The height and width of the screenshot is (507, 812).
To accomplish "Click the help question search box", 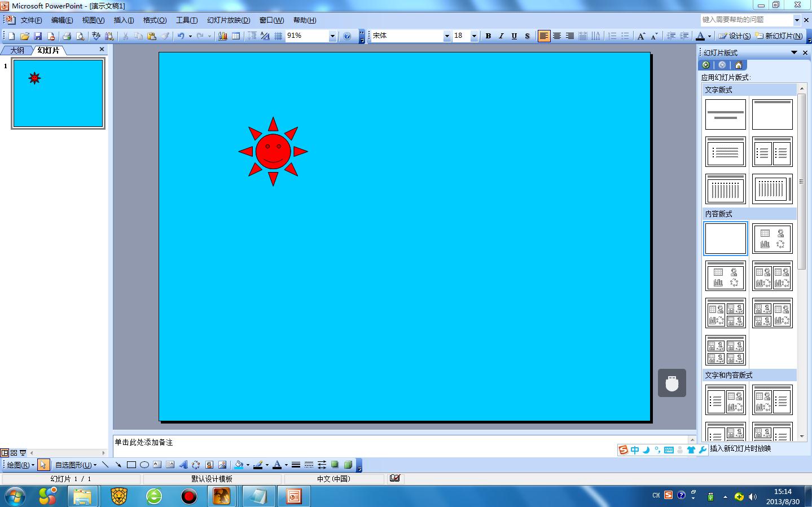I will (747, 20).
